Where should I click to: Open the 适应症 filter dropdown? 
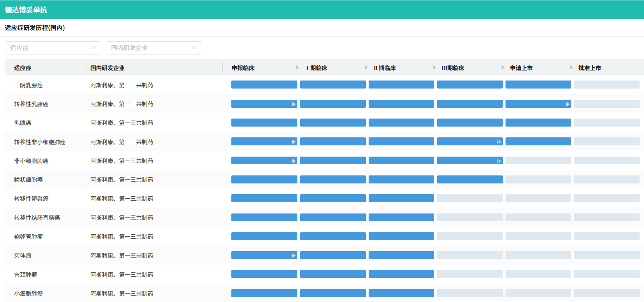pos(53,48)
